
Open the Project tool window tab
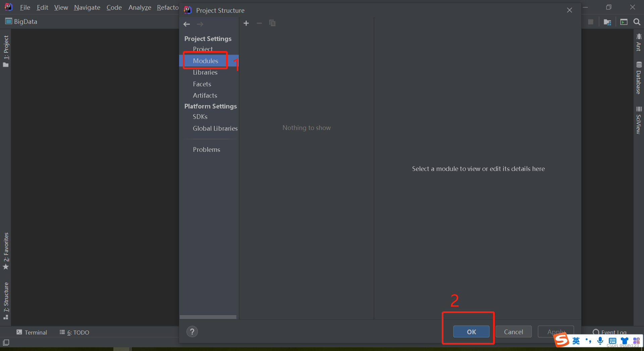click(x=6, y=51)
